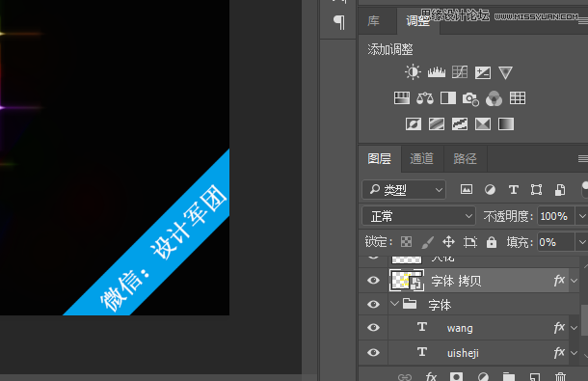Expand effects of wang layer
This screenshot has width=588, height=381.
[x=574, y=328]
